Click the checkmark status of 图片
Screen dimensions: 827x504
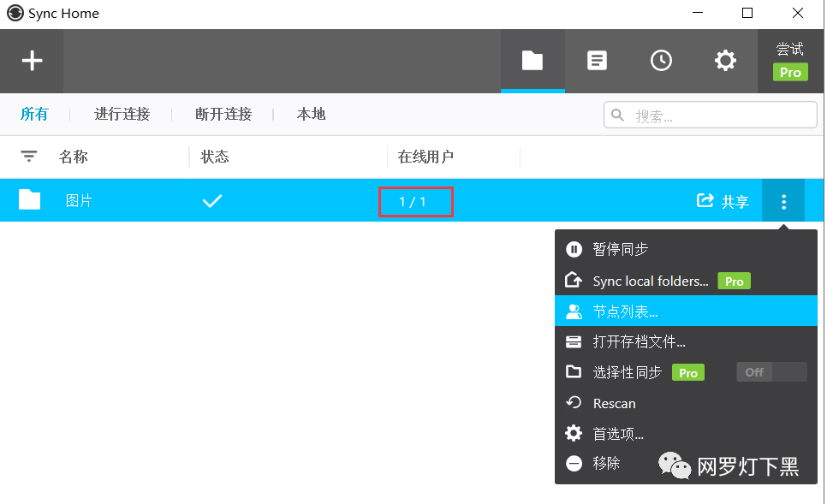[212, 201]
